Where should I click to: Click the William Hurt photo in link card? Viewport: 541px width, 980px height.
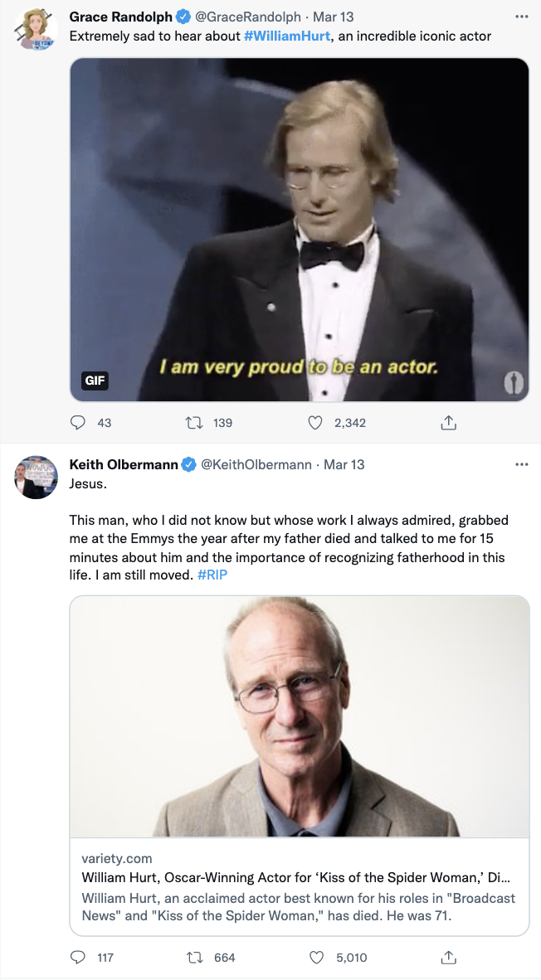[299, 716]
